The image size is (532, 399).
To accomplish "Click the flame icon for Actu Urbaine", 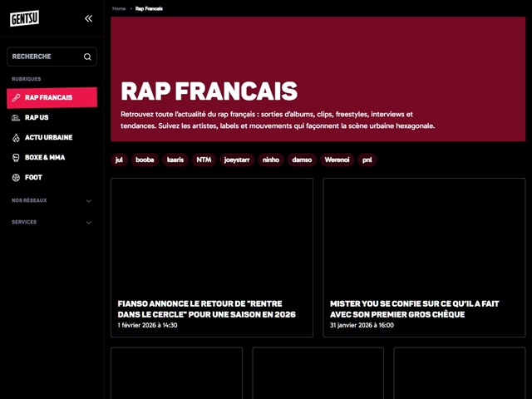I will [x=16, y=138].
